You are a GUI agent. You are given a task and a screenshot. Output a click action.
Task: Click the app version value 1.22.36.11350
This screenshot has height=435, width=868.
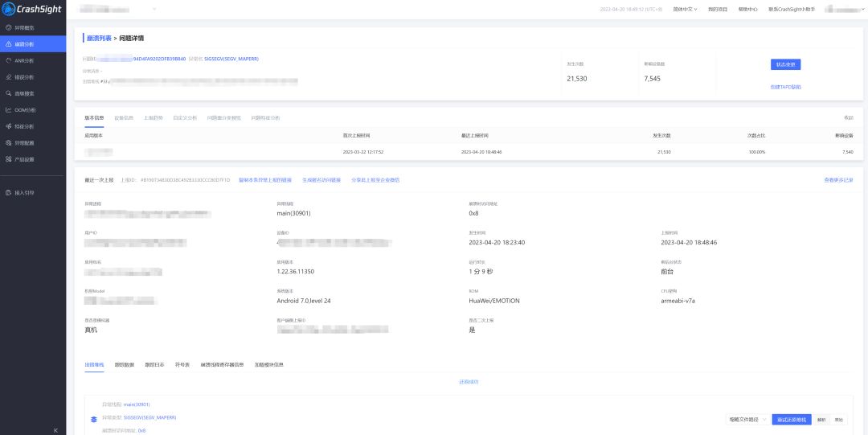coord(296,272)
